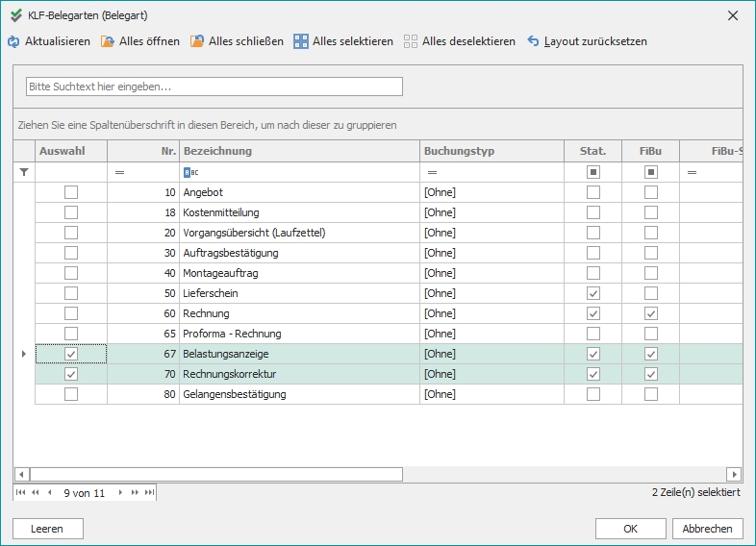This screenshot has width=756, height=546.
Task: Sort by the Bezeichnung column header
Action: tap(298, 151)
